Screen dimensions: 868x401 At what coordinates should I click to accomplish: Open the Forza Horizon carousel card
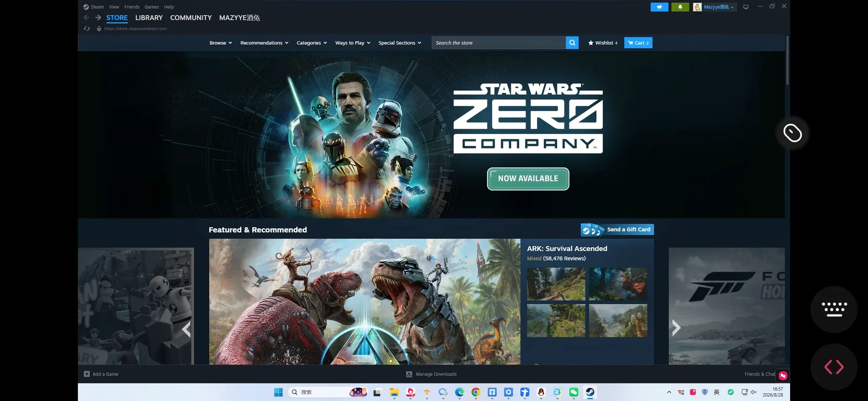[x=727, y=306]
